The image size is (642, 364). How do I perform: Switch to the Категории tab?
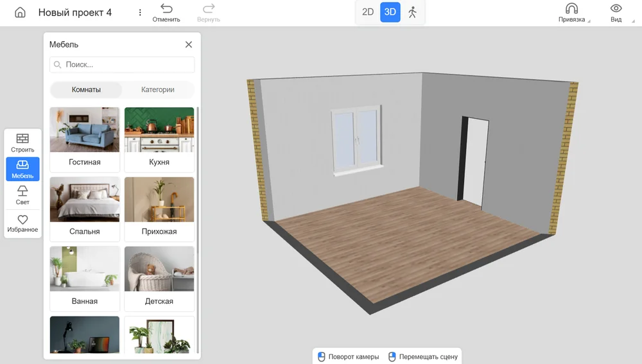click(x=158, y=90)
